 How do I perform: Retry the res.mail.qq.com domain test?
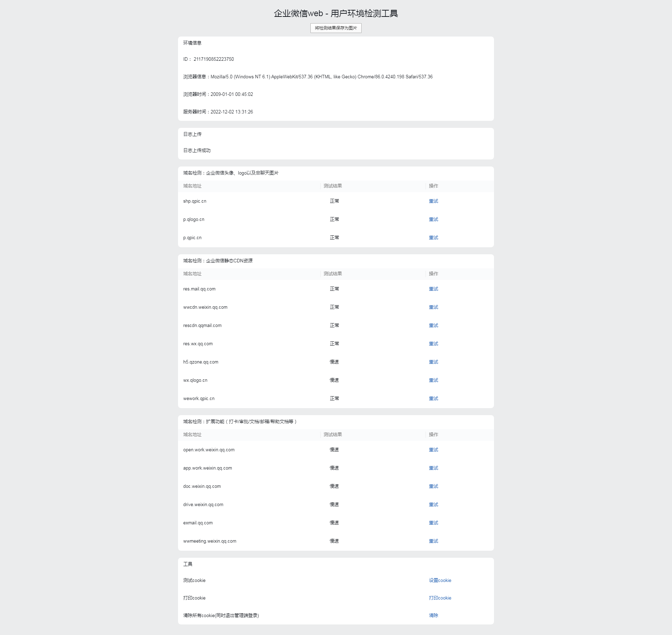tap(433, 289)
